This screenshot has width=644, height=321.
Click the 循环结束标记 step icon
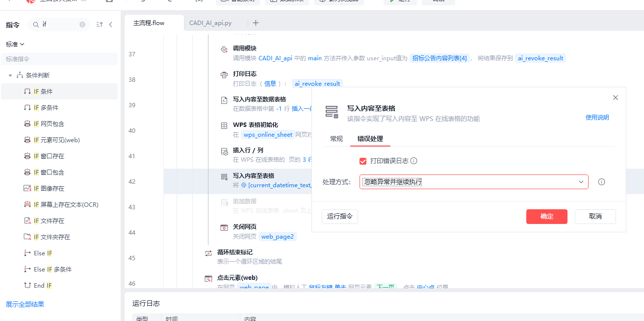click(208, 253)
